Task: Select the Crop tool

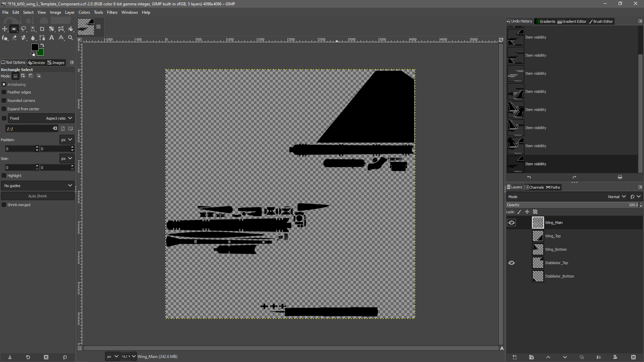Action: [42, 29]
